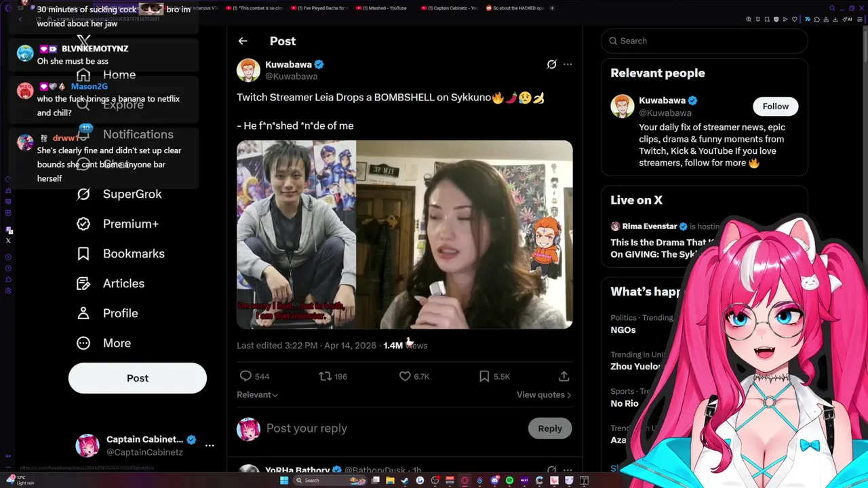This screenshot has height=488, width=868.
Task: Go back using the Post back arrow
Action: (243, 41)
